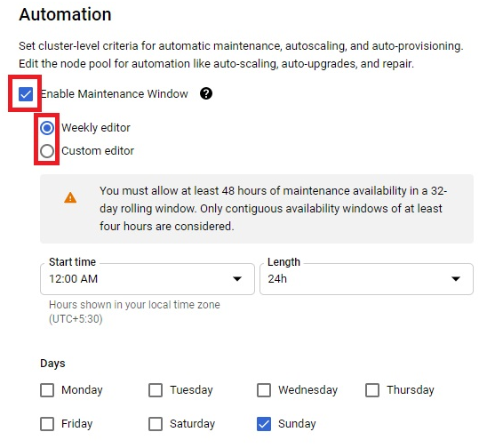Screen dimensions: 495x448
Task: Check the Saturday checkbox
Action: pyautogui.click(x=156, y=424)
